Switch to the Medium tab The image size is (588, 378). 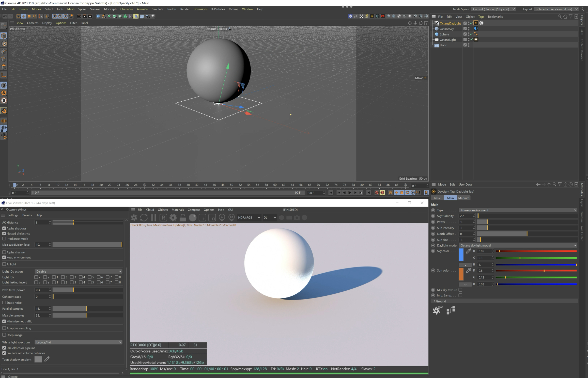(463, 198)
